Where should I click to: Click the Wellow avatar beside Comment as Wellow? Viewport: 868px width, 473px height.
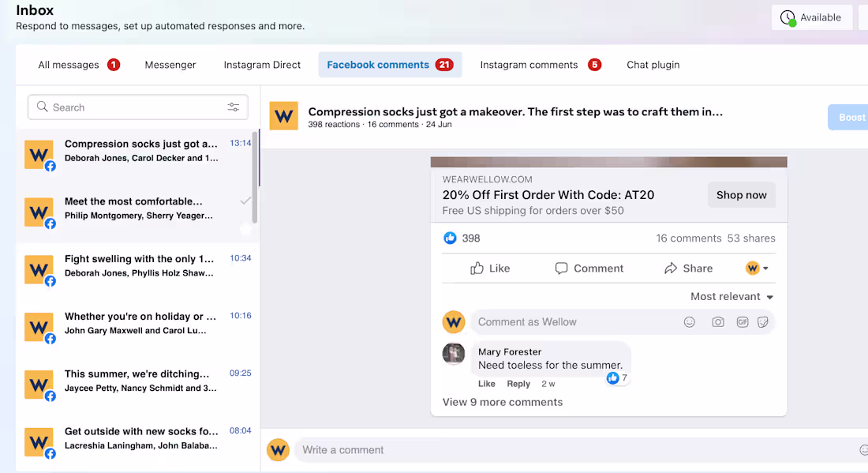pyautogui.click(x=454, y=322)
